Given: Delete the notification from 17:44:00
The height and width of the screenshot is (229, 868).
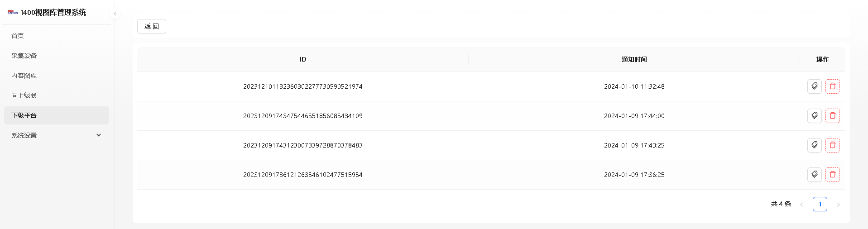Looking at the screenshot, I should click(832, 116).
